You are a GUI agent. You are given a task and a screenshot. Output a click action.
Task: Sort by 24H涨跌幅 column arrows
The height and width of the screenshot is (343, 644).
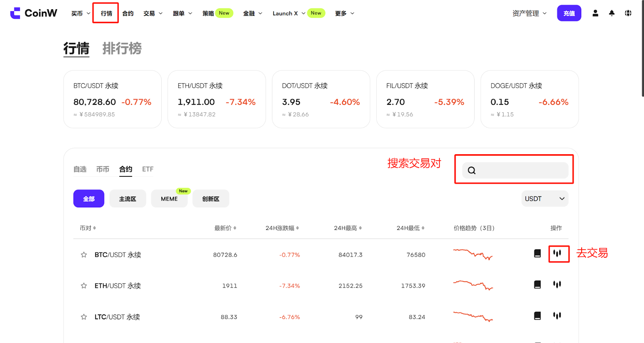click(x=297, y=228)
